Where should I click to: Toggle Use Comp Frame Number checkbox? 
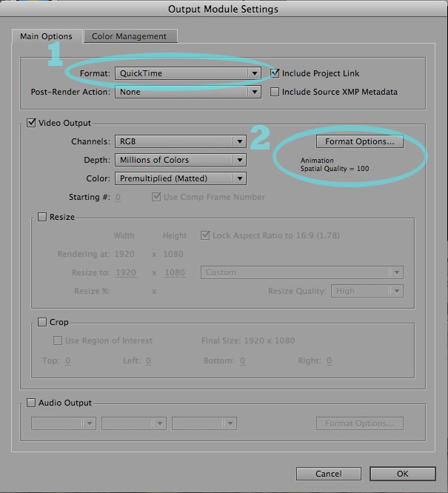point(156,197)
